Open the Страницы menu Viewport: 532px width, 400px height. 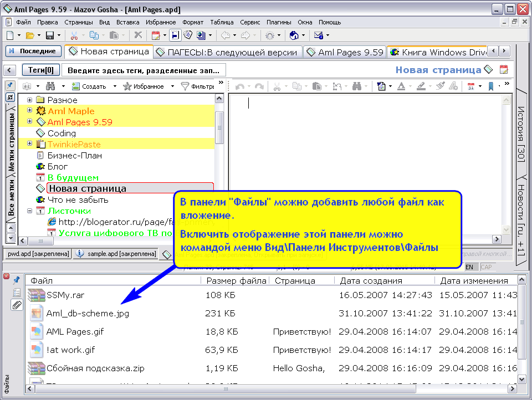78,22
